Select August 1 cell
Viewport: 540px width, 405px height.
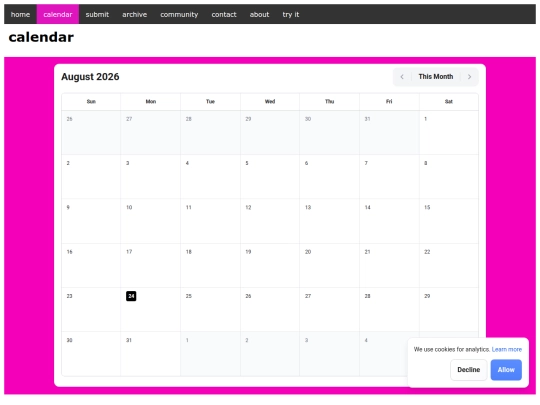click(449, 133)
